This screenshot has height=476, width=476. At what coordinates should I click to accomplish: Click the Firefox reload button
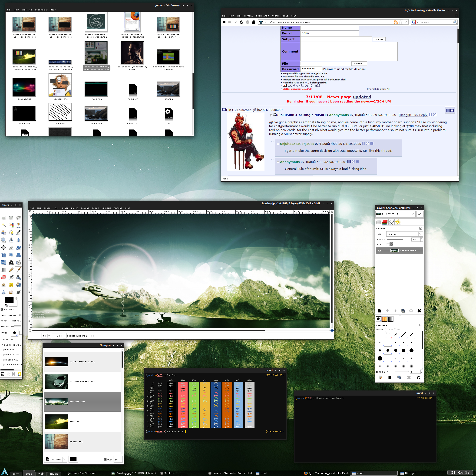pos(241,22)
